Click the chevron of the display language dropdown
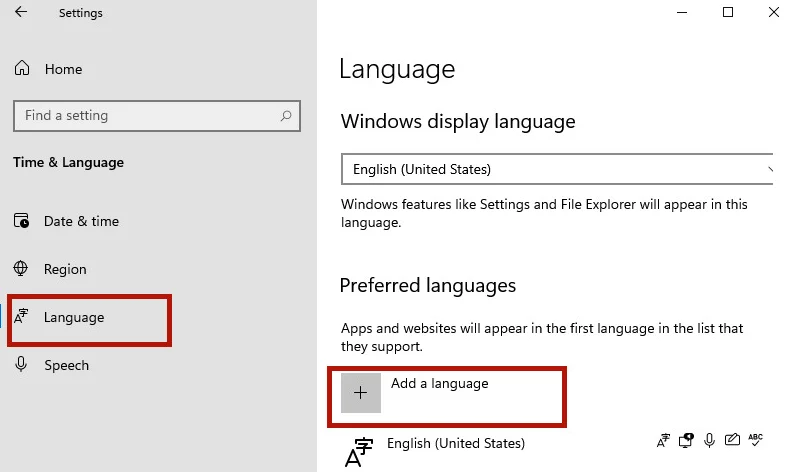This screenshot has width=789, height=472. (x=770, y=170)
